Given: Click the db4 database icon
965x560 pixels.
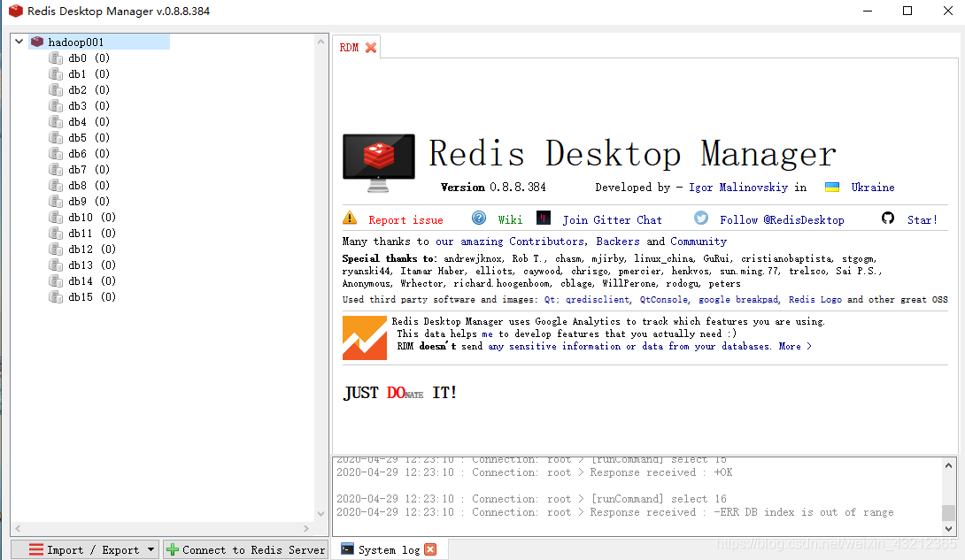Looking at the screenshot, I should 56,122.
